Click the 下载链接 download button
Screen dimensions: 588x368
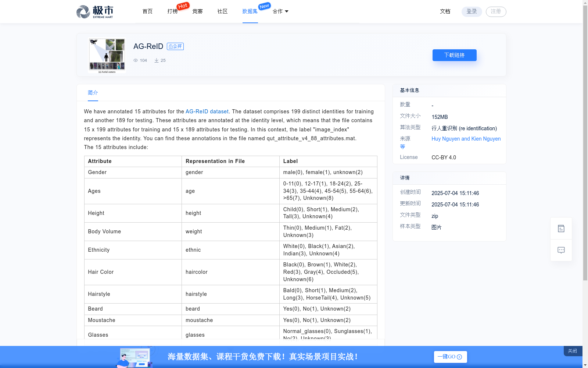point(454,55)
